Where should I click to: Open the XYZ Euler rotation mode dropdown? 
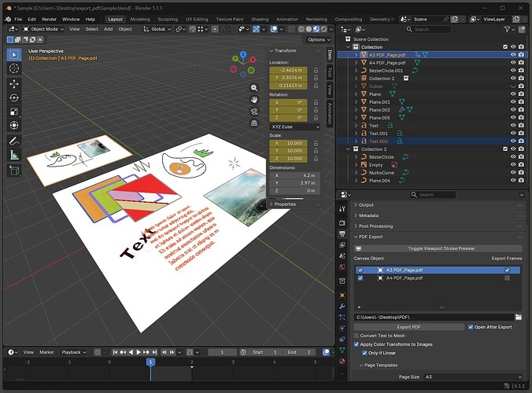click(295, 127)
